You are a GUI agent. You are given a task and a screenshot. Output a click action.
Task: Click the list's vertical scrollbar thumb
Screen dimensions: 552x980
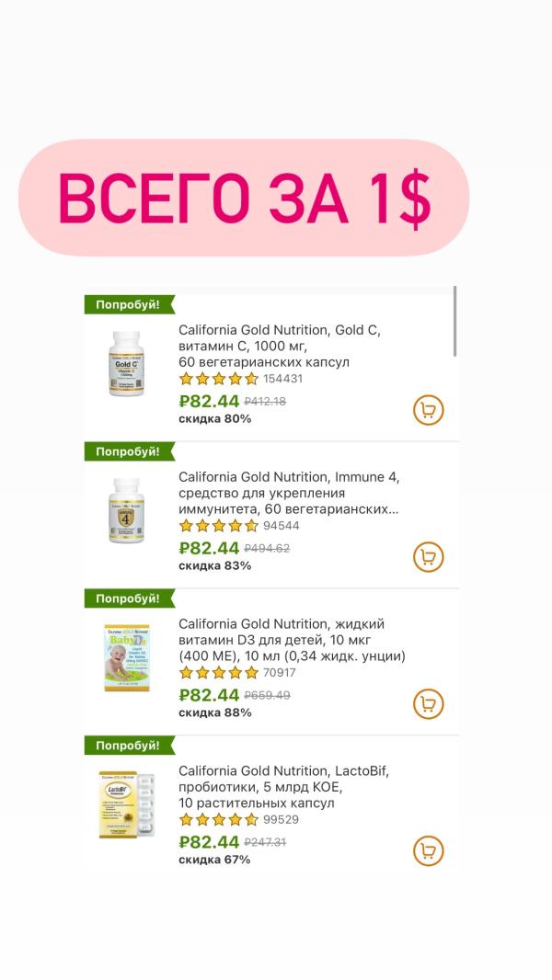[x=455, y=321]
